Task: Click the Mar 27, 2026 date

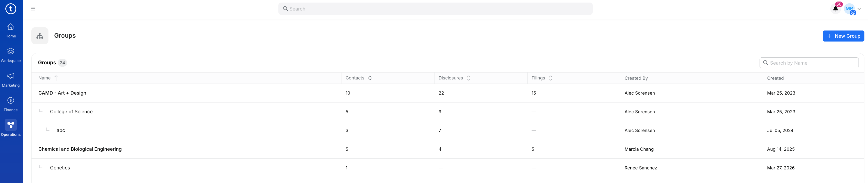Action: point(781,168)
